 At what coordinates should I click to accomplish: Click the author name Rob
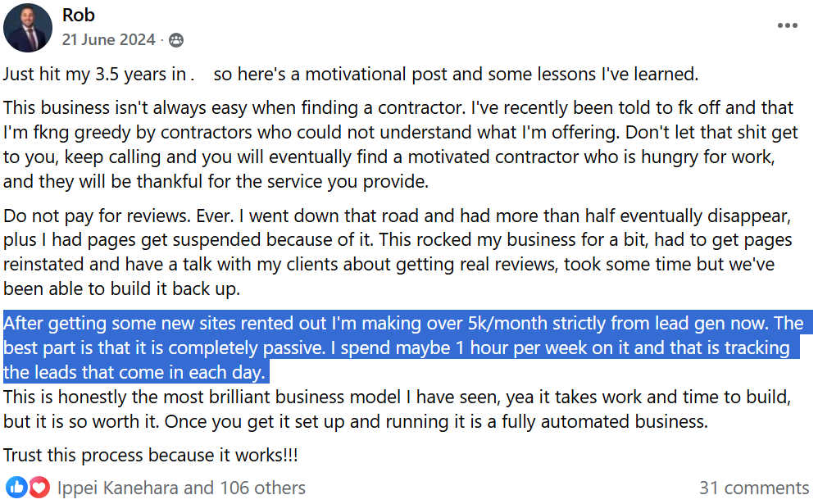tap(79, 16)
